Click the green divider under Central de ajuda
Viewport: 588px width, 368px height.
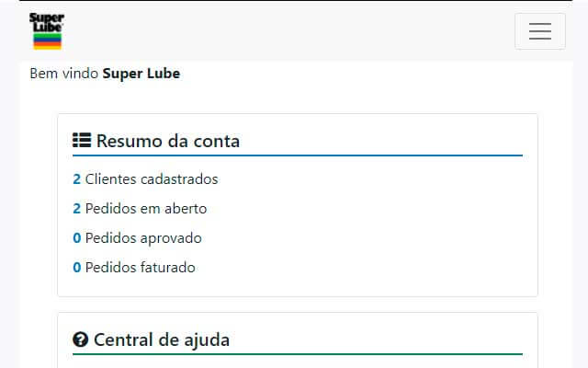click(298, 354)
